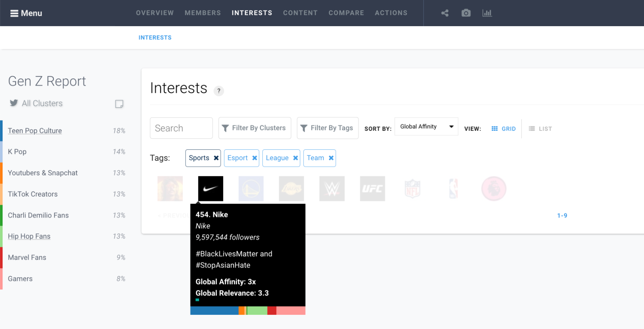Focus the interests Search field
The image size is (644, 329).
click(x=181, y=128)
